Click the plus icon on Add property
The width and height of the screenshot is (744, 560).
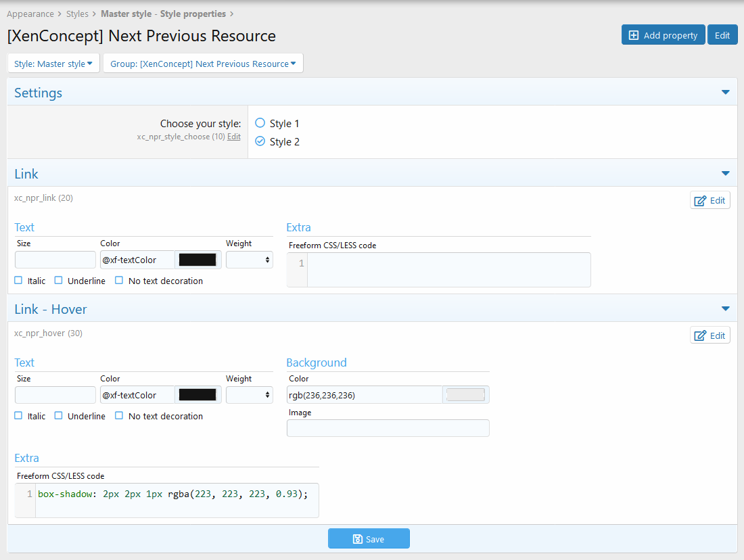(x=634, y=35)
